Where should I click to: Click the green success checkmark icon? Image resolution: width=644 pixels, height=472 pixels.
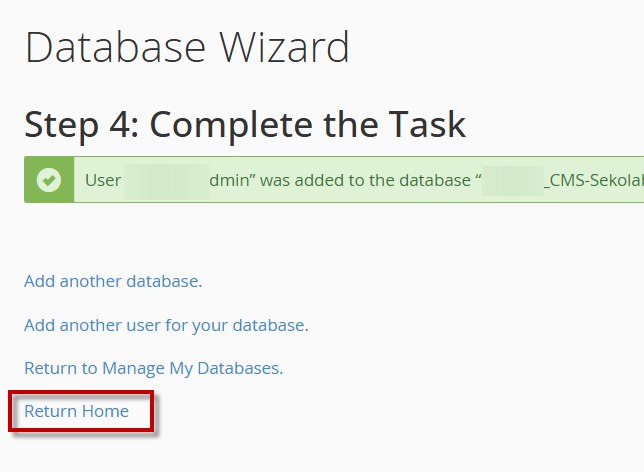49,180
